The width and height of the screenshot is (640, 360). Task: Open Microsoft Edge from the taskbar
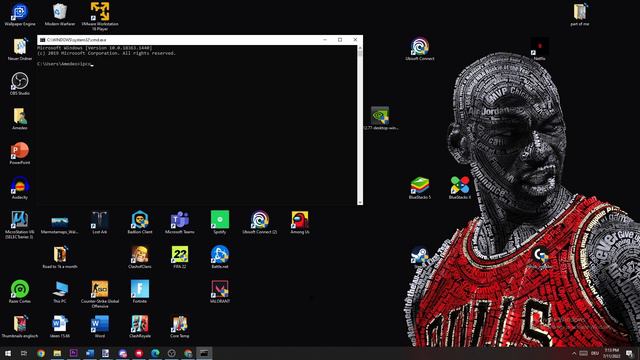pyautogui.click(x=155, y=353)
